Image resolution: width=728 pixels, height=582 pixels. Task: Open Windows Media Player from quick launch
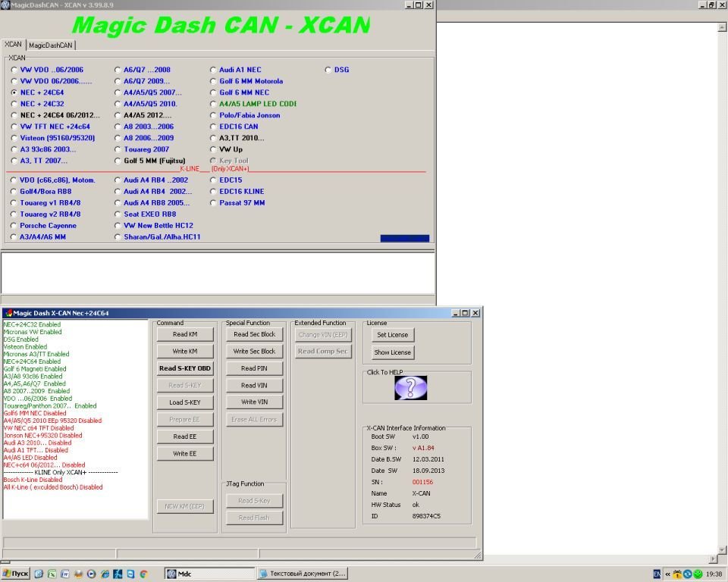point(91,574)
